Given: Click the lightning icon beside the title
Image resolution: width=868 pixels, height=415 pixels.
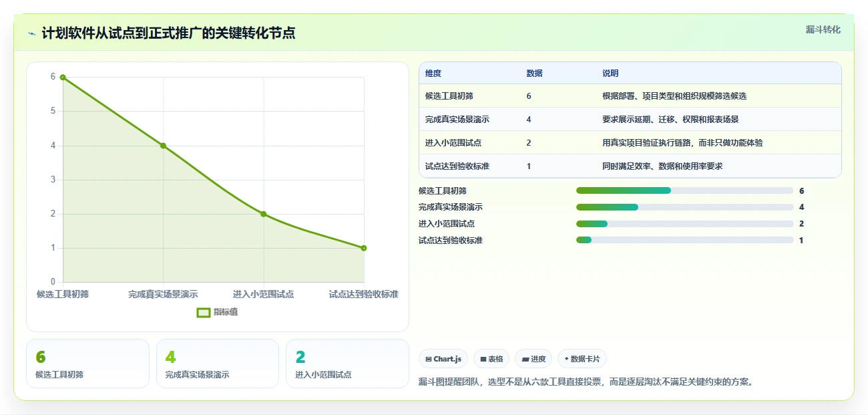Looking at the screenshot, I should point(31,33).
